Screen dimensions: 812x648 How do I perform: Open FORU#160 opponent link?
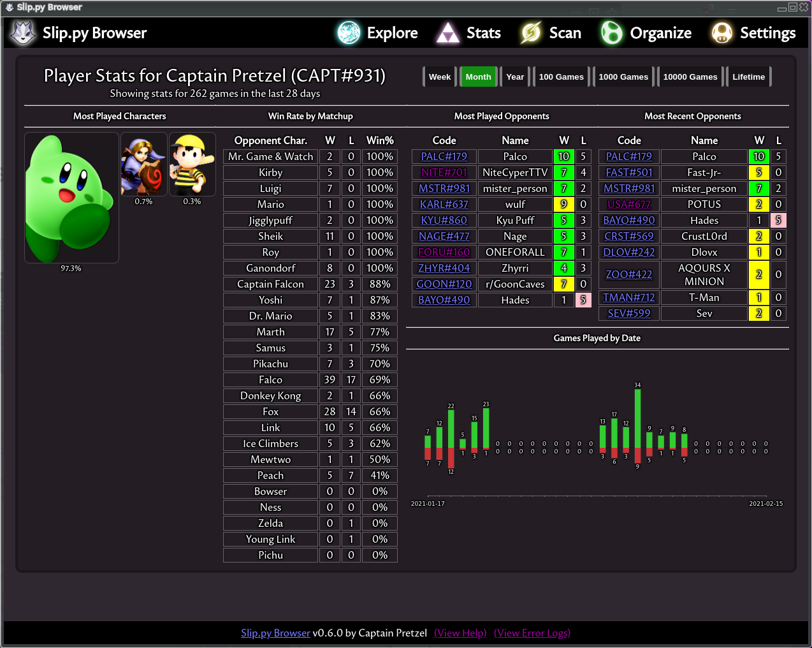[x=444, y=252]
